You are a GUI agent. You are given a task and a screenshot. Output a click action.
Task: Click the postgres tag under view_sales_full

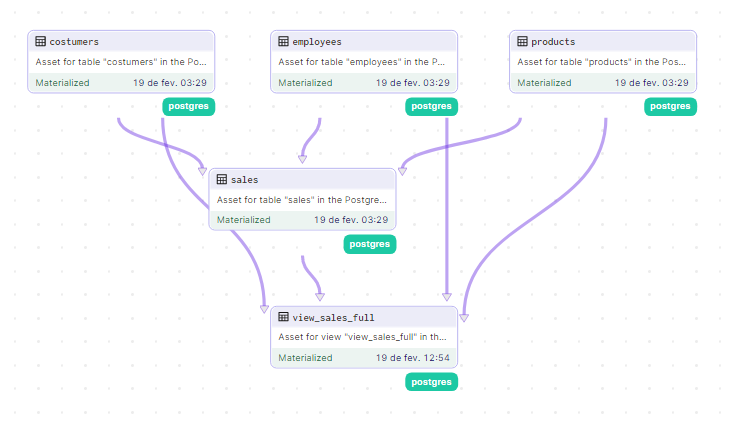[x=431, y=381]
